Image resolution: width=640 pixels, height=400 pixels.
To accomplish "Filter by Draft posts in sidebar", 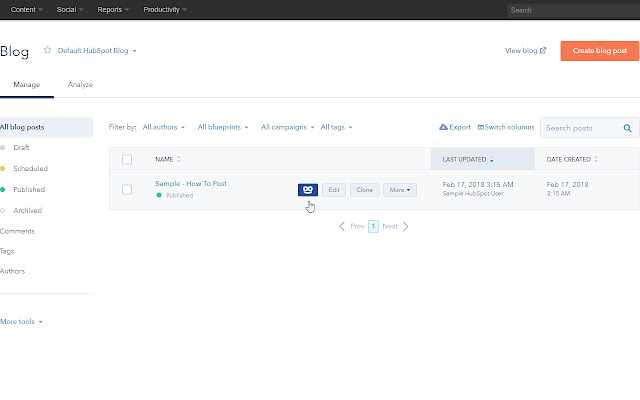I will [x=21, y=147].
